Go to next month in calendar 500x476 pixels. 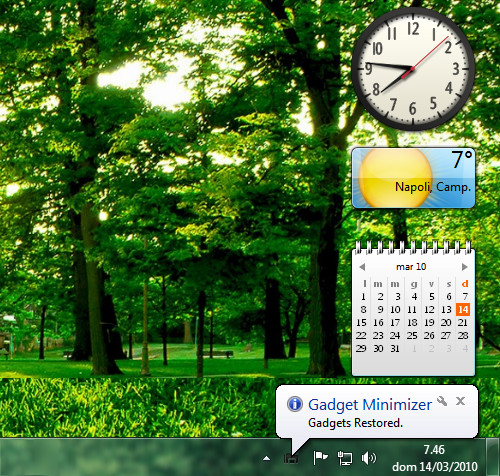tap(465, 267)
